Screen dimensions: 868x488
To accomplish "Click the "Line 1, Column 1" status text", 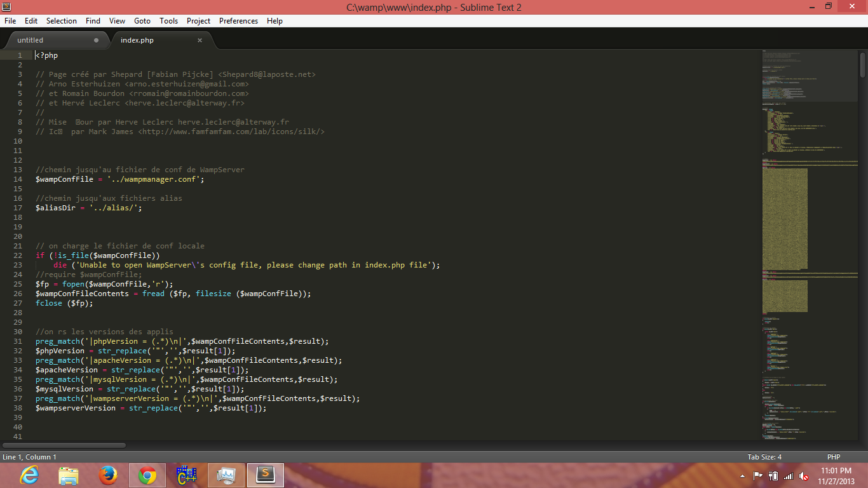I will tap(29, 457).
